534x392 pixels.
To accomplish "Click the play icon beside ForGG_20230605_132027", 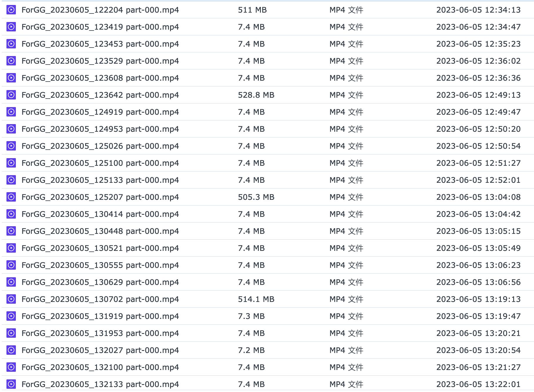I will click(11, 350).
